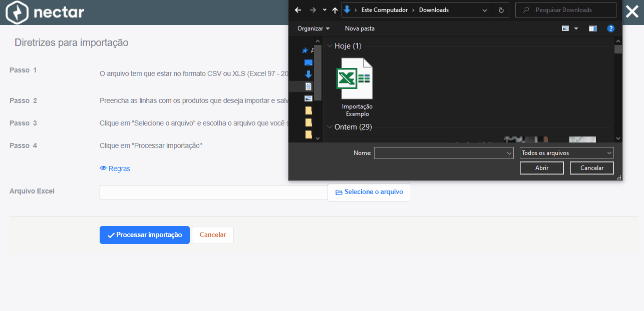This screenshot has height=311, width=644.
Task: Click the change view icon
Action: pyautogui.click(x=565, y=28)
